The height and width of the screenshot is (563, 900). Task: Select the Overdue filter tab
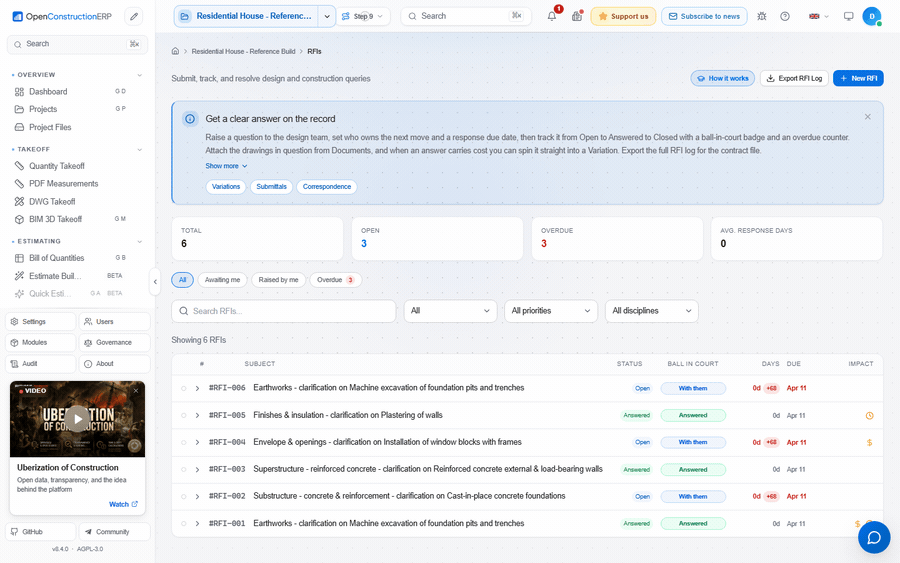coord(336,280)
